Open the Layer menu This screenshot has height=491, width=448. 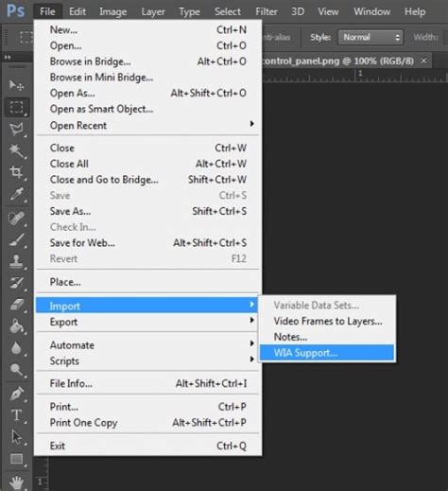coord(153,11)
